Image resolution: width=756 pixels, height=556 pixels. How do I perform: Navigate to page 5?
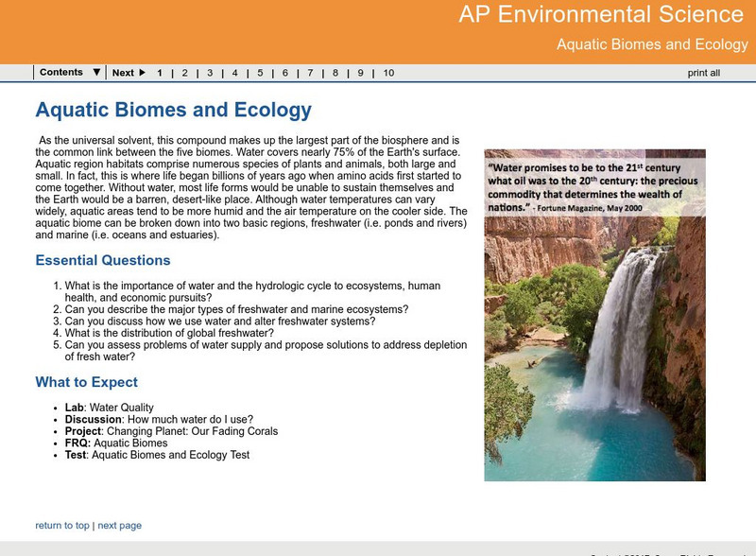[x=260, y=73]
